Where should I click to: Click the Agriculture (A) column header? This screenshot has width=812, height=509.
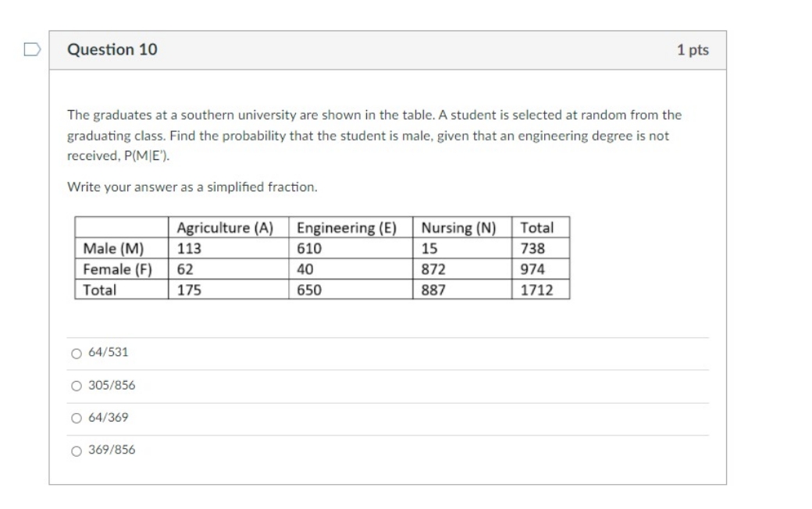pyautogui.click(x=223, y=228)
